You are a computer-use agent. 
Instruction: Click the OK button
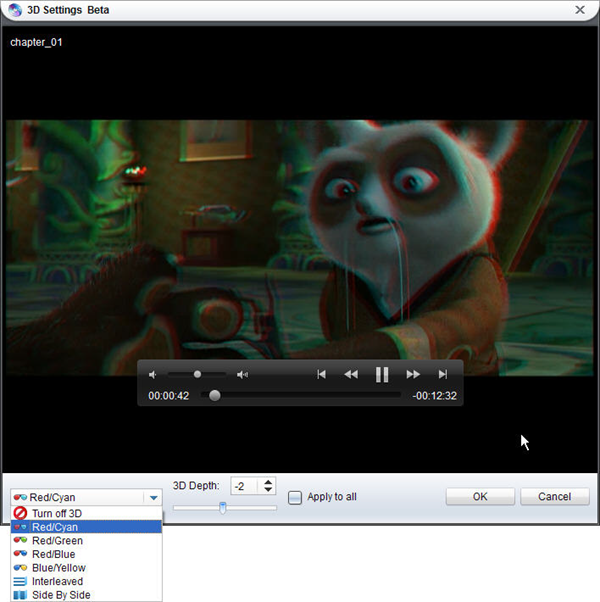480,497
